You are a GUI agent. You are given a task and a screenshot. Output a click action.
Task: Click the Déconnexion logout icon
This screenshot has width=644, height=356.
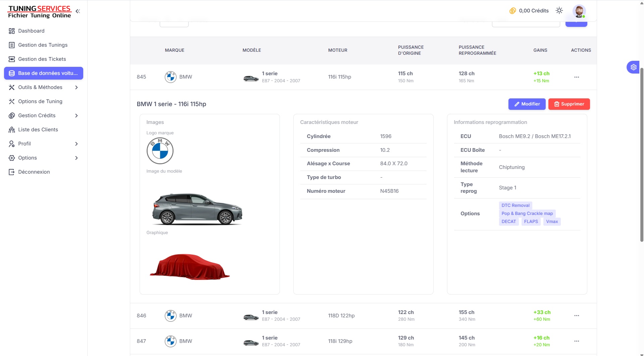[x=12, y=172]
